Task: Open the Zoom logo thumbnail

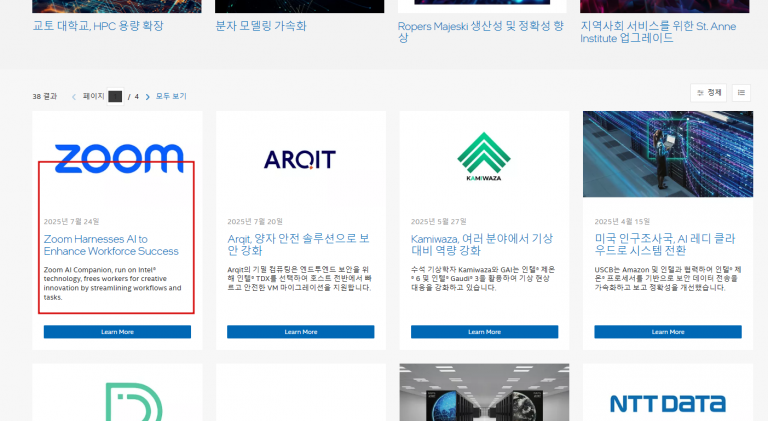Action: pos(119,159)
